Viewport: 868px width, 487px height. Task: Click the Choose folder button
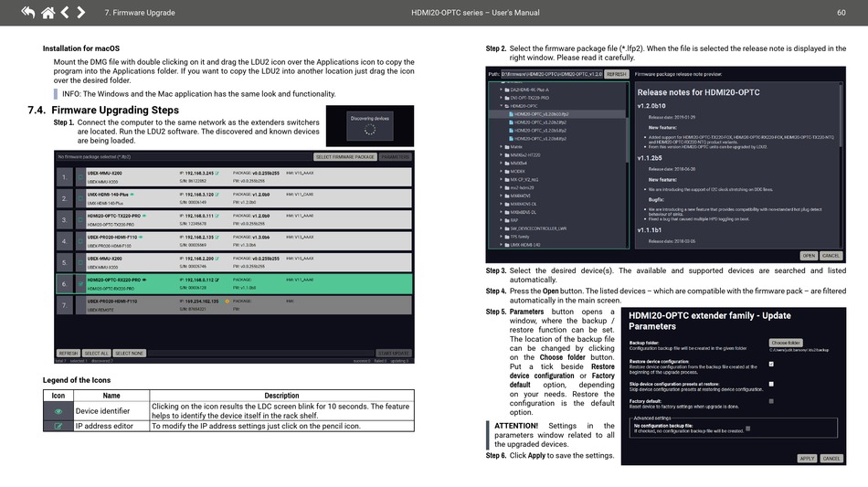tap(786, 344)
